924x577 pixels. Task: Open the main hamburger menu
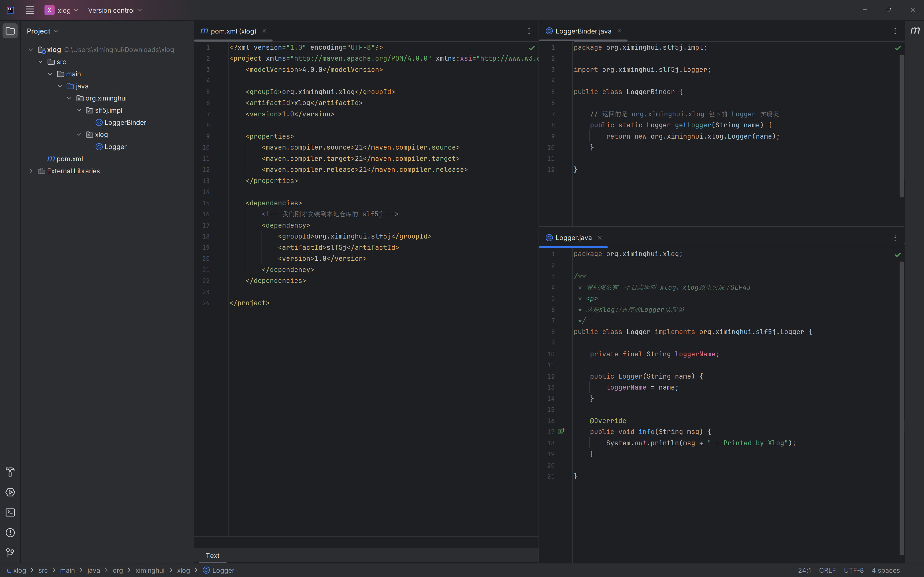pyautogui.click(x=29, y=10)
